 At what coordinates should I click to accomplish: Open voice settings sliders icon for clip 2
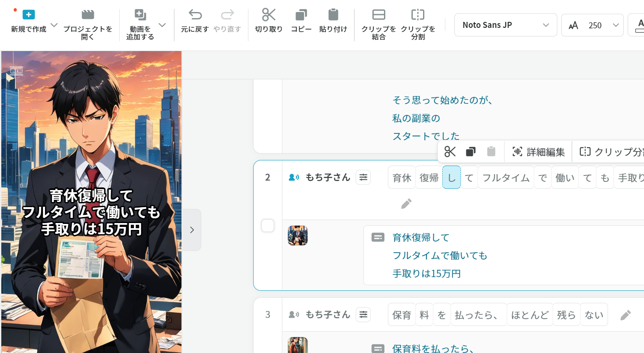363,177
